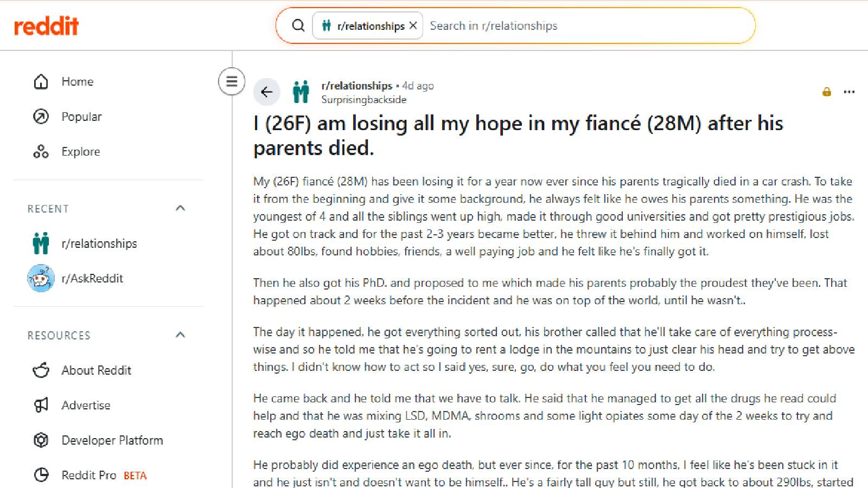Open About Reddit
This screenshot has height=488, width=868.
point(96,370)
